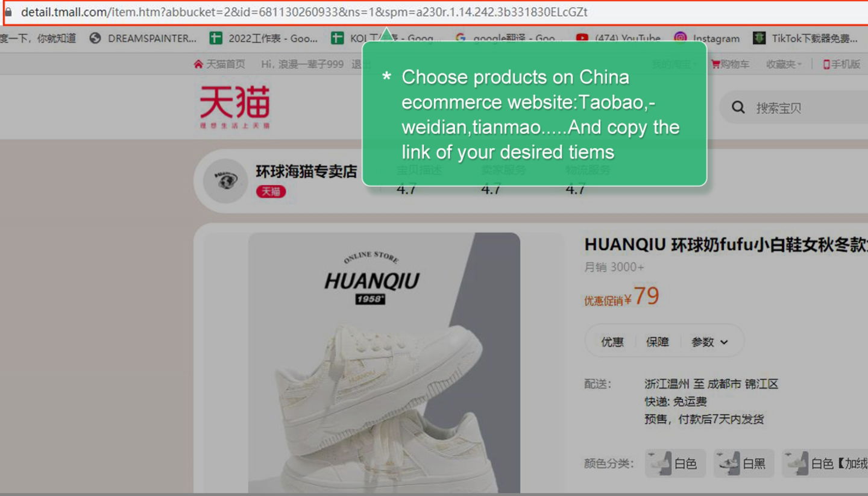Click the HUANQIU sneaker product image
The image size is (868, 496).
point(384,363)
